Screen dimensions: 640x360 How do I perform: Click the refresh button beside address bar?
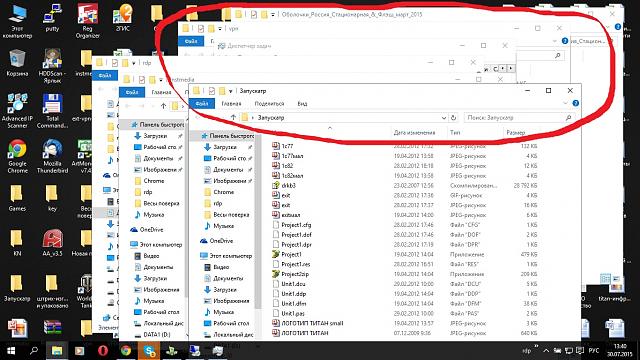(453, 118)
